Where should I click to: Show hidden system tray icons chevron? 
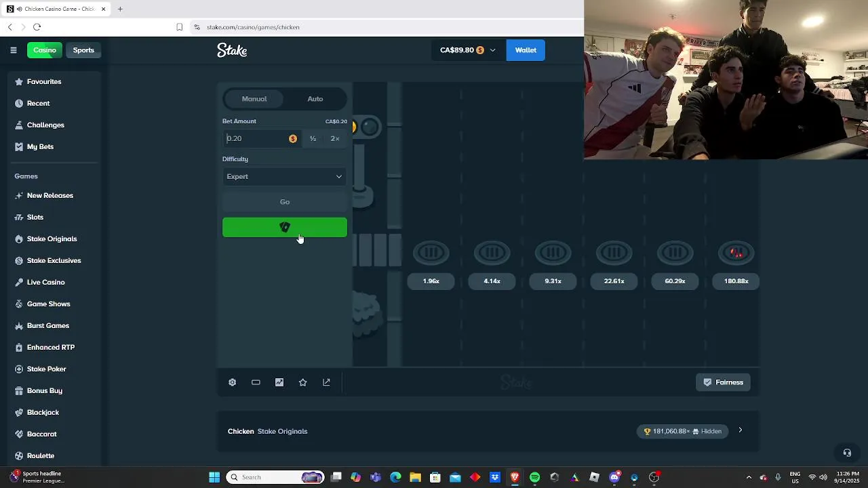pyautogui.click(x=749, y=477)
